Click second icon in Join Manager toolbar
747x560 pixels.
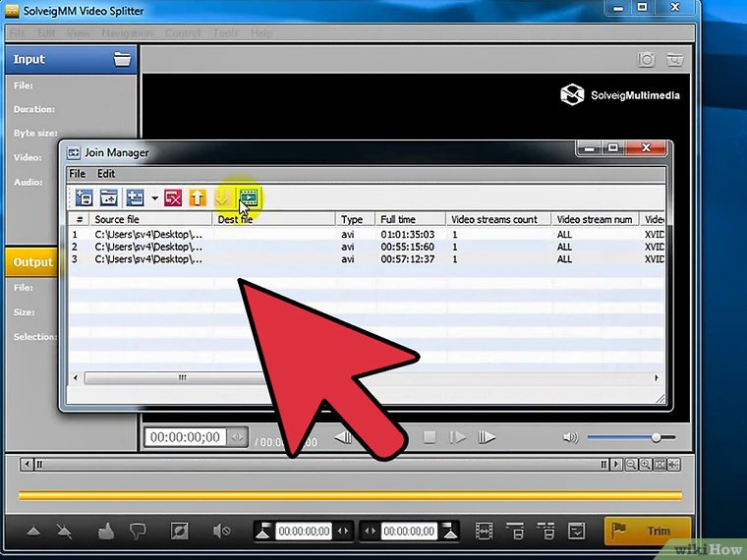(109, 197)
